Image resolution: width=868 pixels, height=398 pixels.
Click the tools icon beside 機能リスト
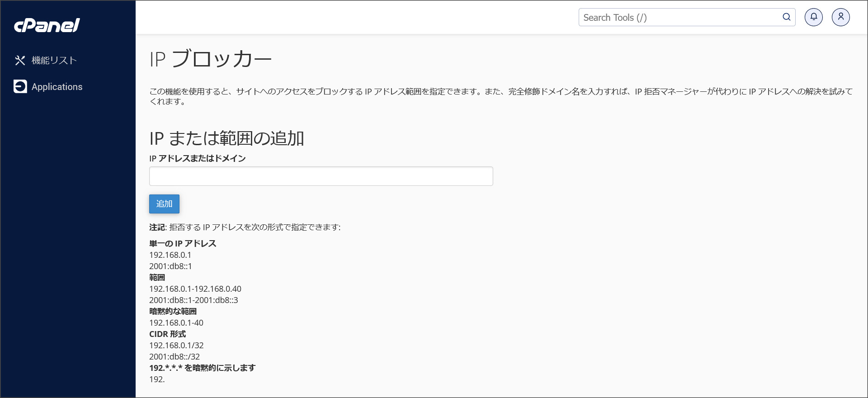click(x=20, y=60)
